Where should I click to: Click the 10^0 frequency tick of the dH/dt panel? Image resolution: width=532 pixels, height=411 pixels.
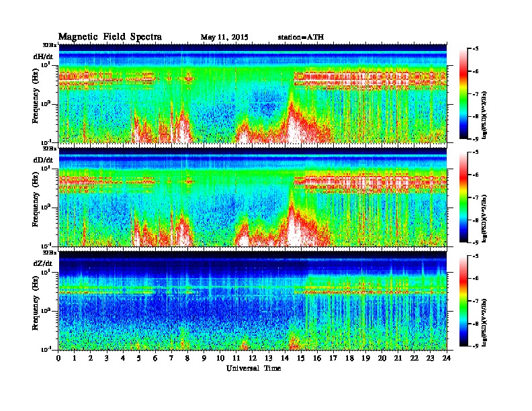click(46, 103)
